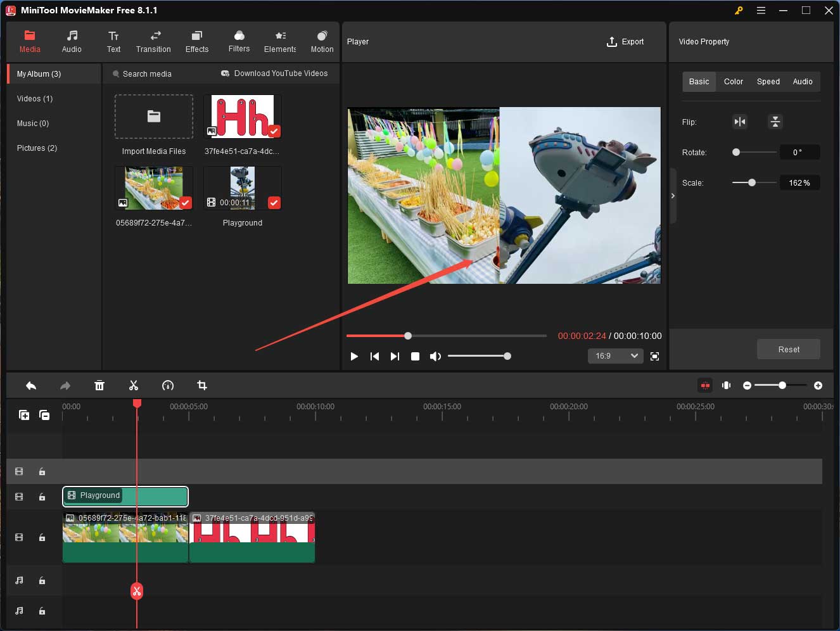The width and height of the screenshot is (840, 631).
Task: Open the Filters library
Action: (239, 41)
